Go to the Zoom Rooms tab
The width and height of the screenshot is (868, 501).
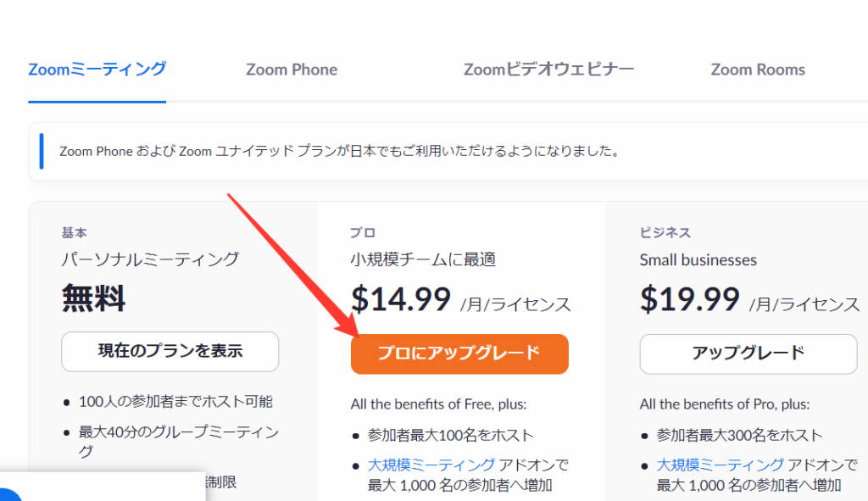pyautogui.click(x=758, y=70)
